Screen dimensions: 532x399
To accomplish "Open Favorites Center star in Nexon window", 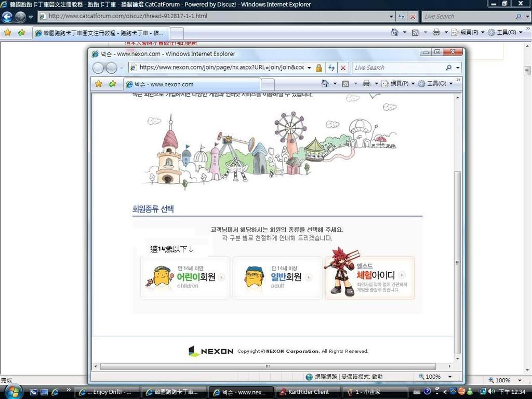I will coord(99,84).
